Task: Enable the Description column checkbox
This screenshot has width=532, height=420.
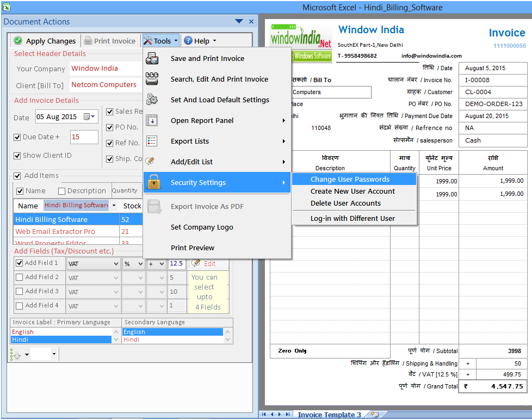Action: tap(61, 191)
